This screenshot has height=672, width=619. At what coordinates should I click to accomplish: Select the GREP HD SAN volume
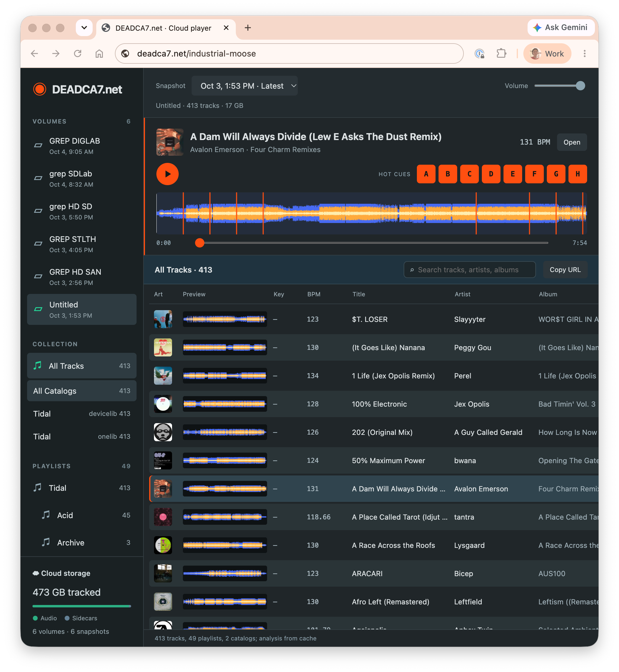pyautogui.click(x=82, y=277)
